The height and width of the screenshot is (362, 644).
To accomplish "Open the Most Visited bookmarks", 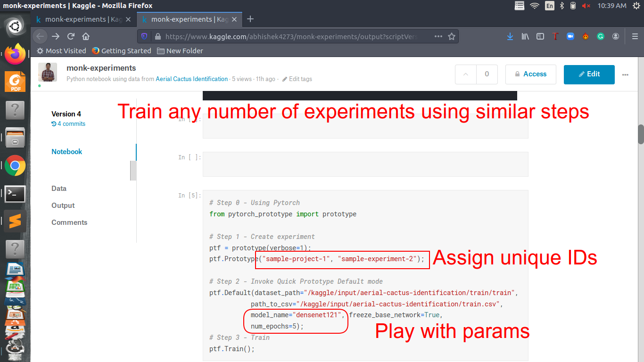I will coord(61,51).
